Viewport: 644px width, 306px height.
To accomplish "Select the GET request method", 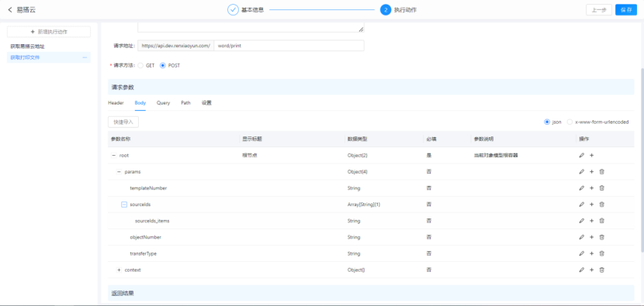I will 140,65.
